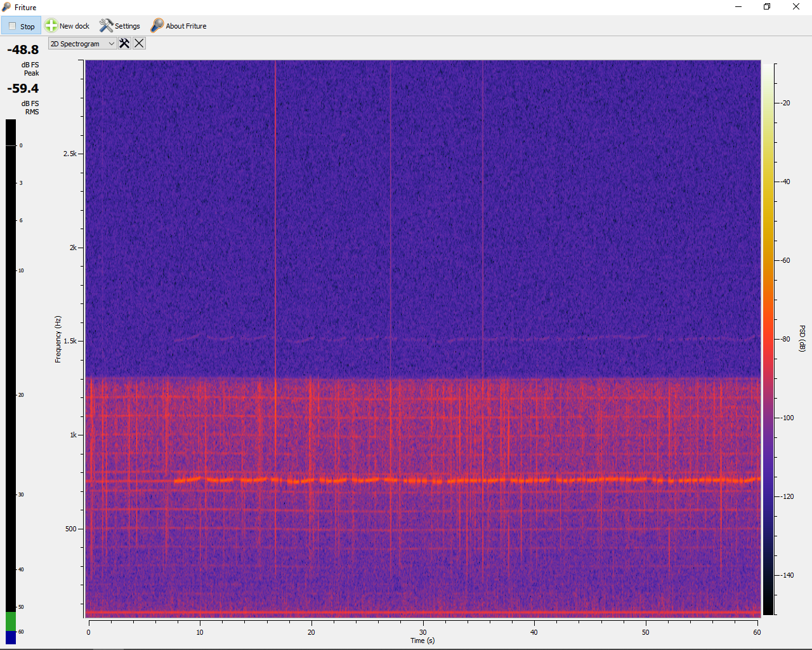Close the Friture window
Screen dimensions: 812x650
pos(796,7)
